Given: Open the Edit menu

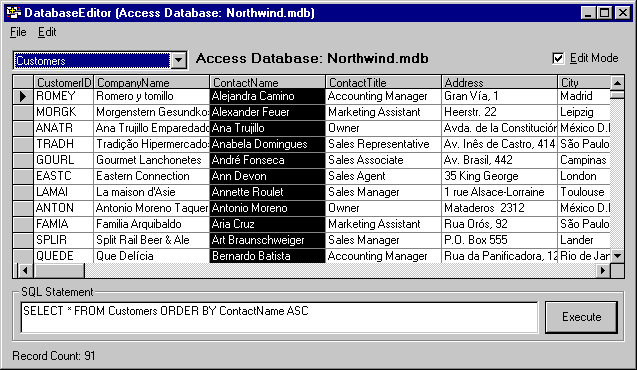Looking at the screenshot, I should pos(47,32).
